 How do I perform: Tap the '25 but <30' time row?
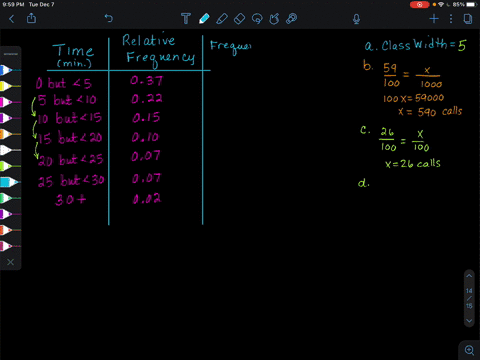71,181
